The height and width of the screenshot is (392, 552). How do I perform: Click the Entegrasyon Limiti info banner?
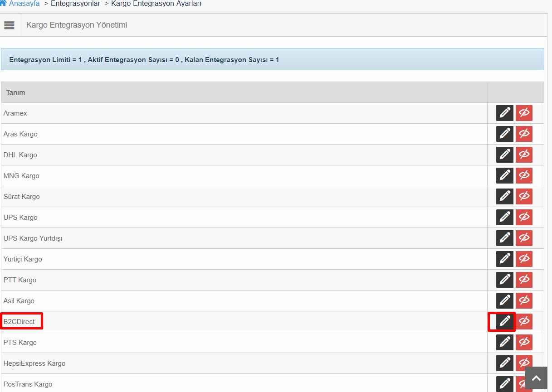(273, 59)
